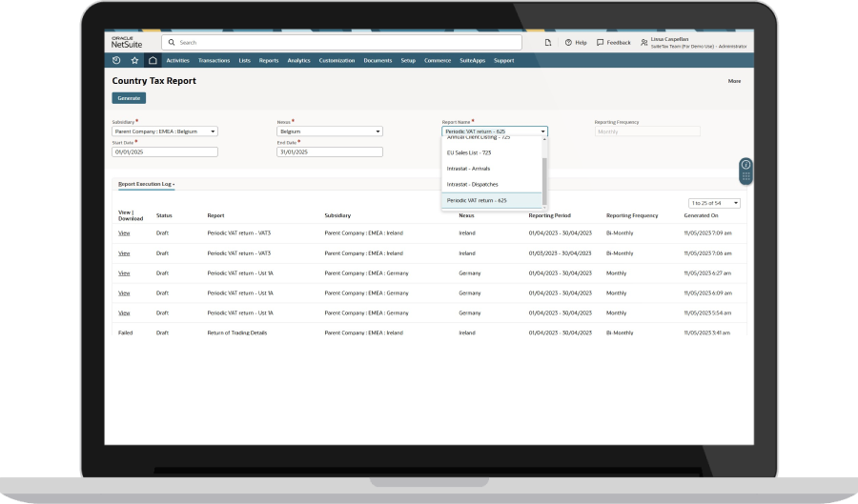This screenshot has width=858, height=504.
Task: Open the user role profile icon
Action: 644,43
